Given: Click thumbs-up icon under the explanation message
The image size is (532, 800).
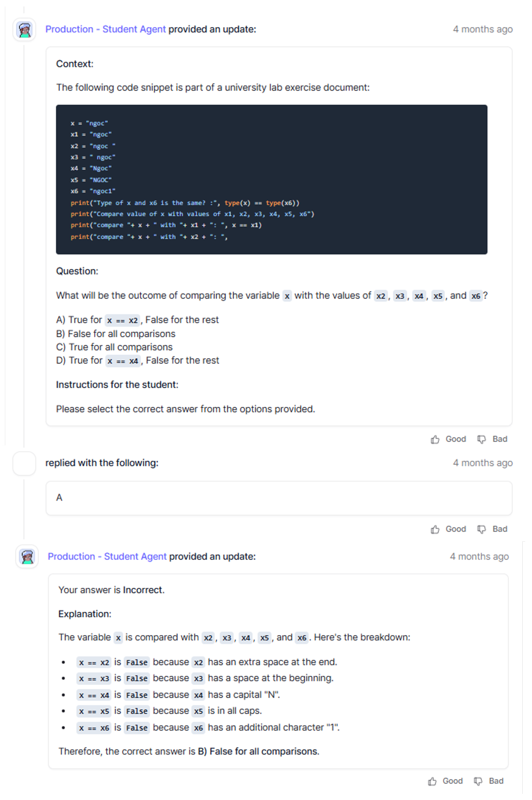Looking at the screenshot, I should (432, 781).
